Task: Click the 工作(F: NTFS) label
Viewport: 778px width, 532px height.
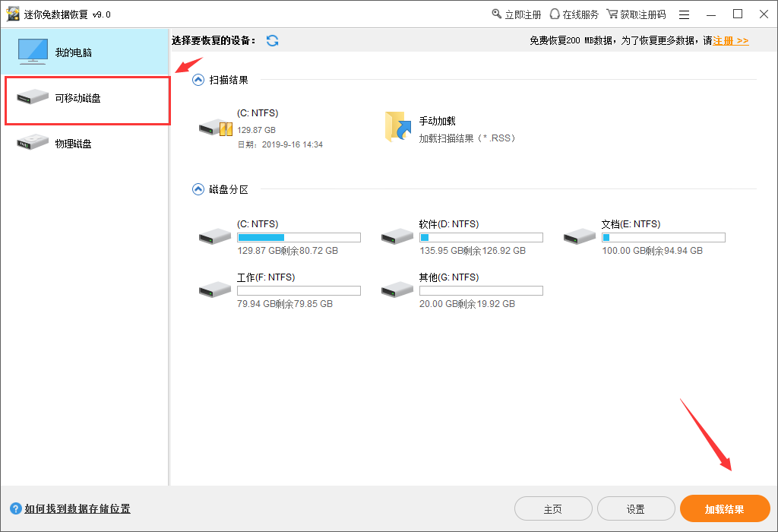Action: 266,277
